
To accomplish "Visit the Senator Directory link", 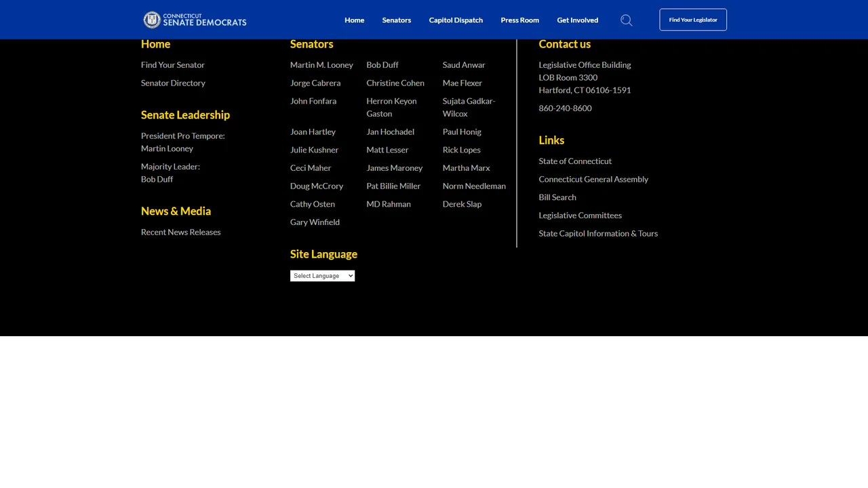I will (173, 83).
